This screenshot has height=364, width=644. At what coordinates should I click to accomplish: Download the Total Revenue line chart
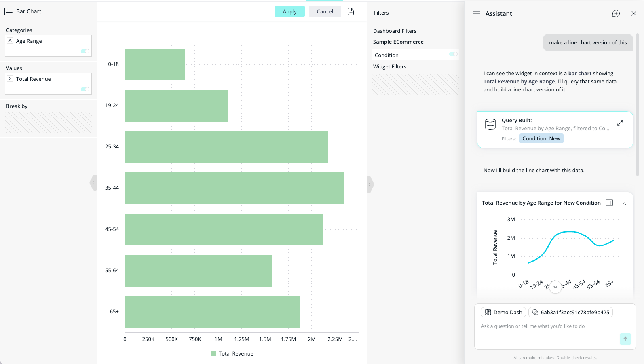click(623, 203)
